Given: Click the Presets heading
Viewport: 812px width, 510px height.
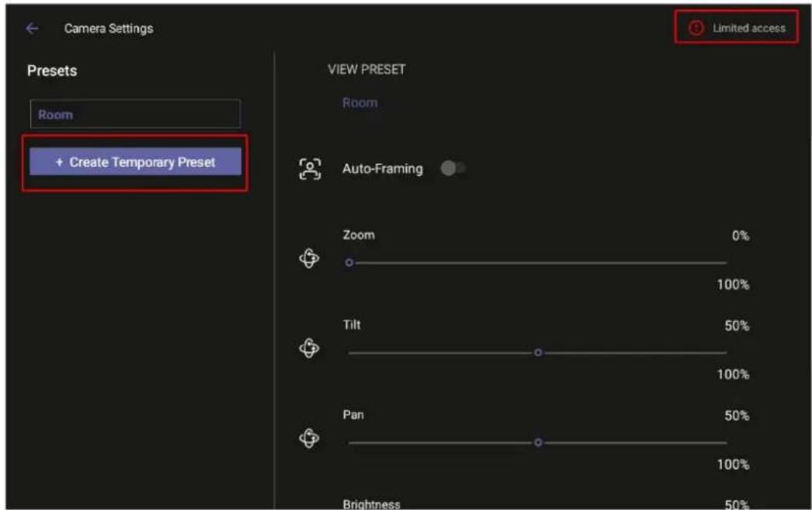Looking at the screenshot, I should tap(52, 71).
